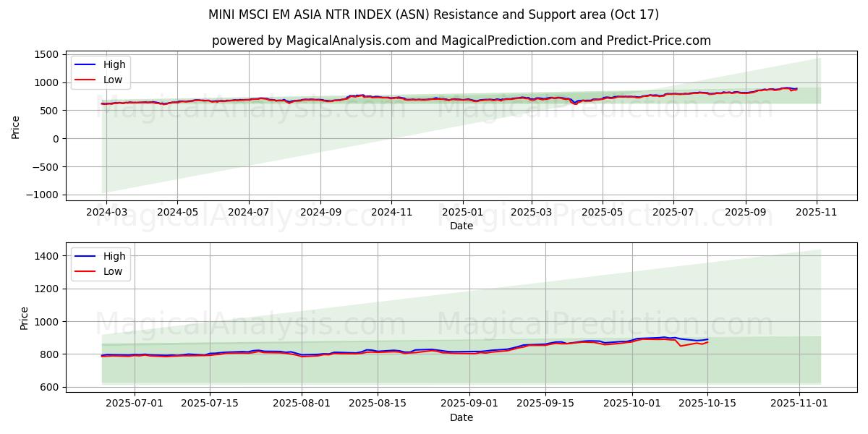Click the 2024-03 date tick on top chart

[x=106, y=213]
